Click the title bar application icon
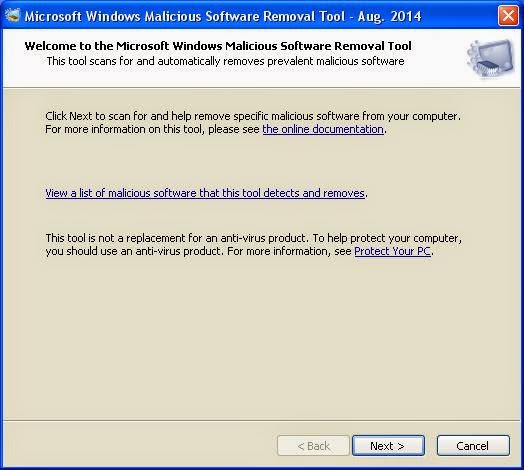The image size is (524, 470). pos(13,15)
